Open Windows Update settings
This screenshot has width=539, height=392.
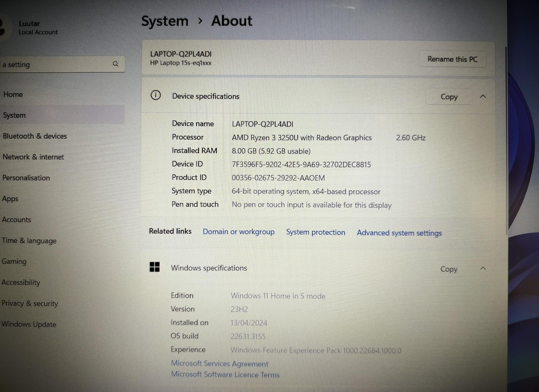point(29,324)
